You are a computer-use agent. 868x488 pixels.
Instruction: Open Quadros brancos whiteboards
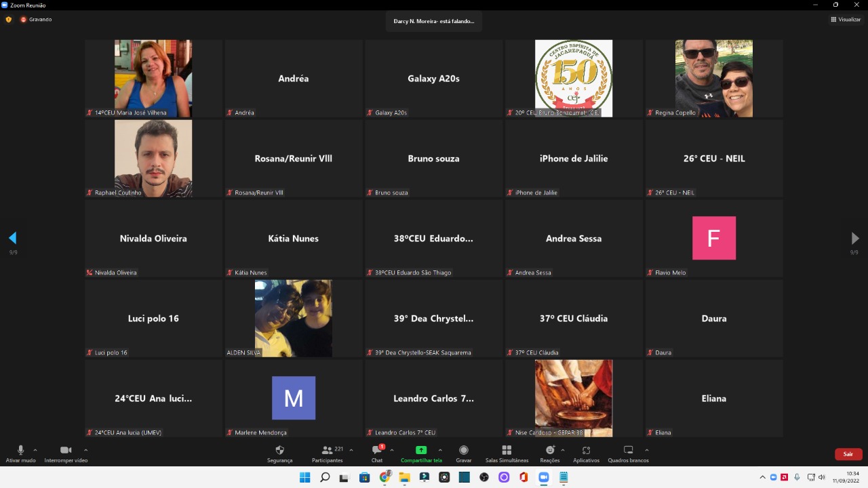[x=628, y=453]
